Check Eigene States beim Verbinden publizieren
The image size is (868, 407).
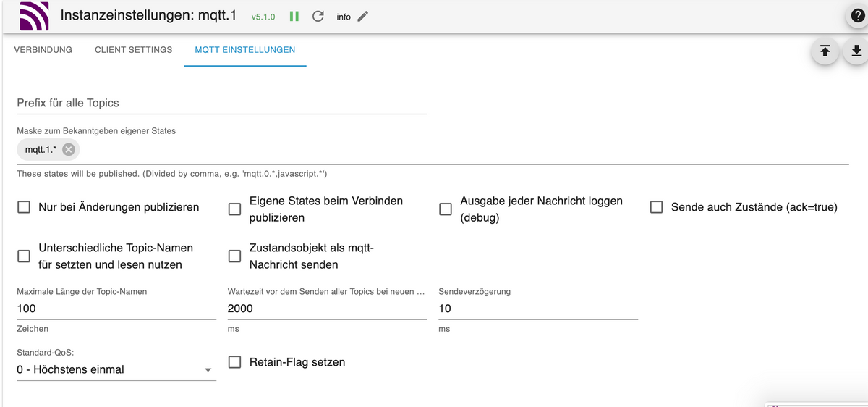(x=234, y=209)
